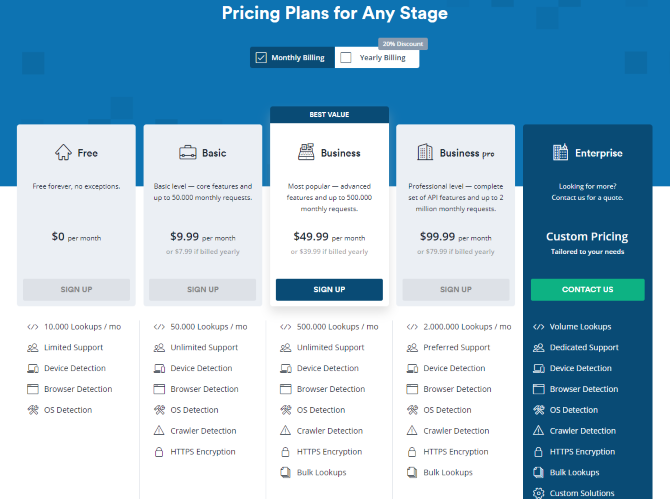Click the green Contact Us button
Image resolution: width=670 pixels, height=499 pixels.
(x=588, y=289)
